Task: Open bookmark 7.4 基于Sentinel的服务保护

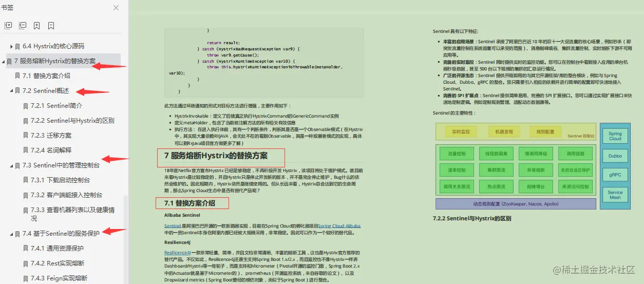Action: [x=61, y=234]
